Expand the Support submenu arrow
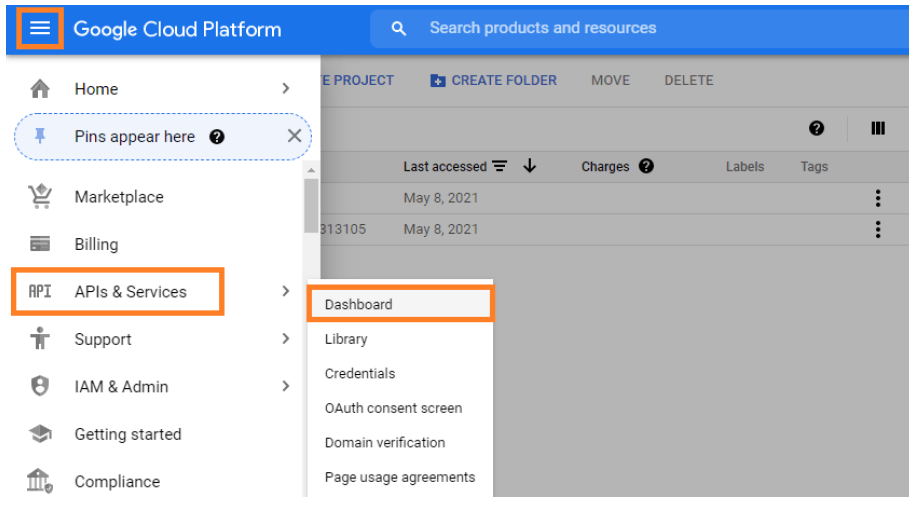Screen dimensions: 918x526 click(286, 339)
